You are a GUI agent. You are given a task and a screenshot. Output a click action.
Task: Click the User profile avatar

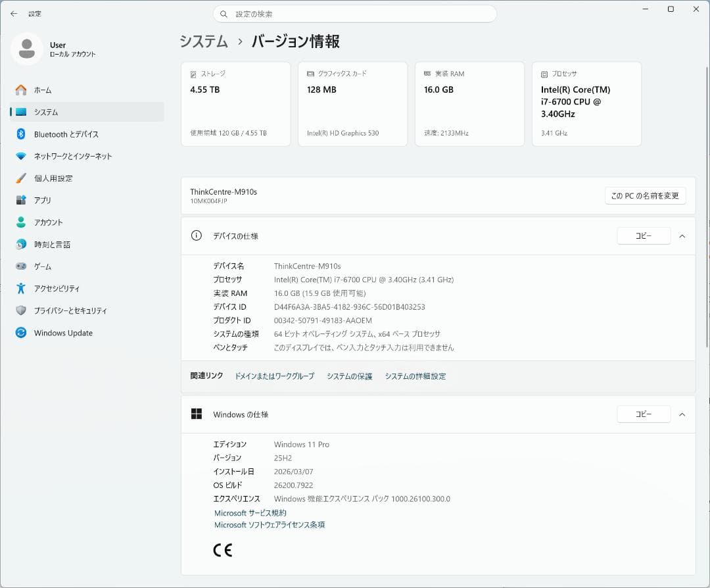point(27,49)
